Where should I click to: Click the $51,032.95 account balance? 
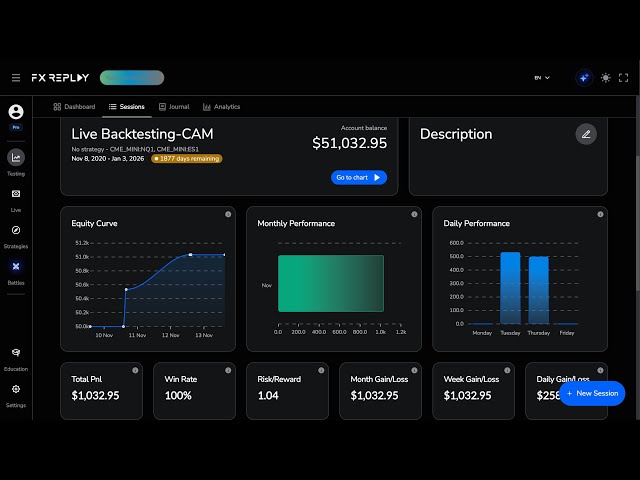pyautogui.click(x=349, y=143)
